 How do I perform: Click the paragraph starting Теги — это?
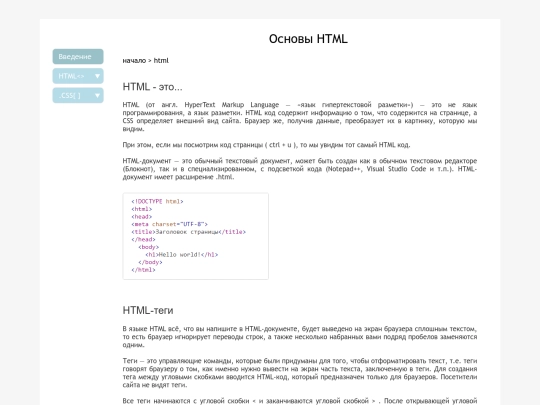click(x=300, y=373)
